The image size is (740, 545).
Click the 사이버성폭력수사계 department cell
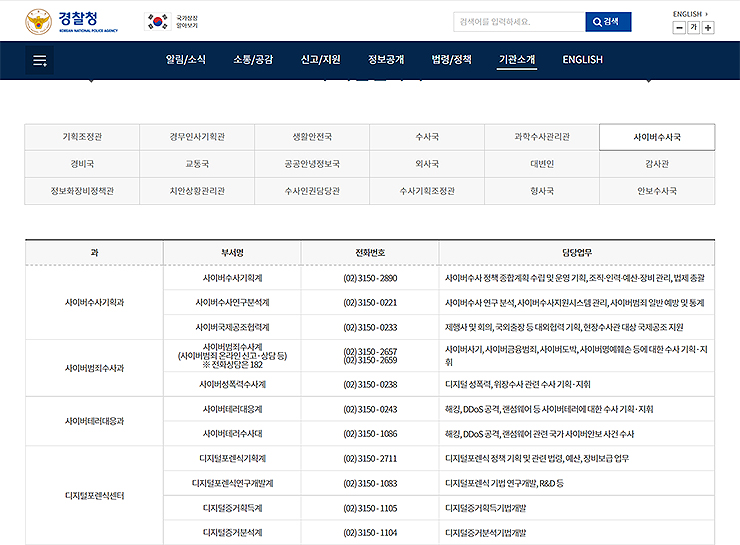pyautogui.click(x=232, y=385)
